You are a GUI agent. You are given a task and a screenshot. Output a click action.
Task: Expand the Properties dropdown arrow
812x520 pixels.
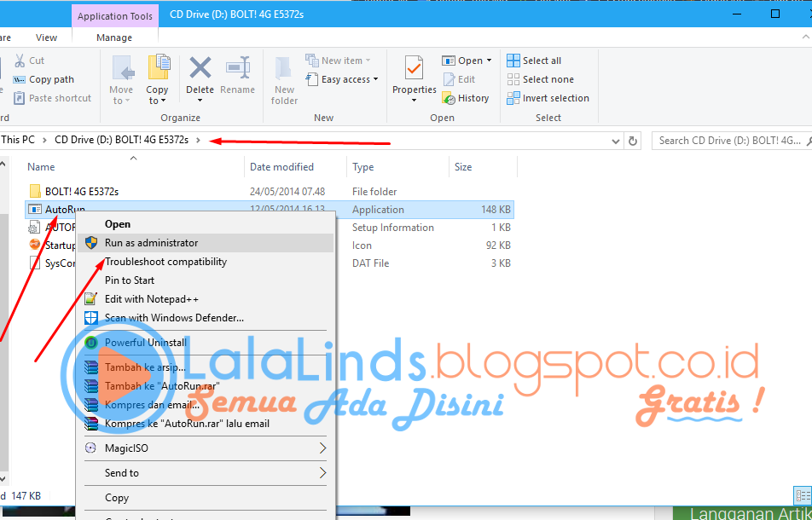414,100
